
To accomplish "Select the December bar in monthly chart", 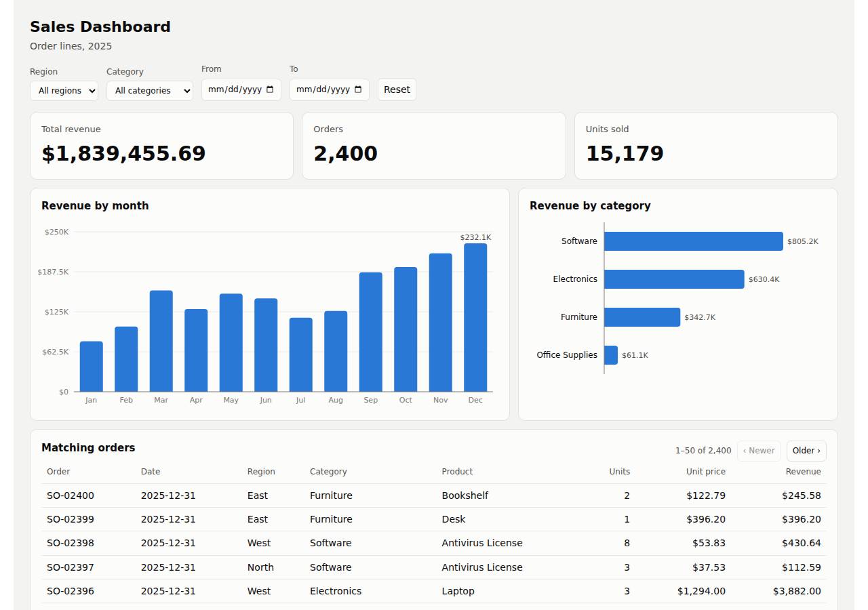I will tap(475, 317).
